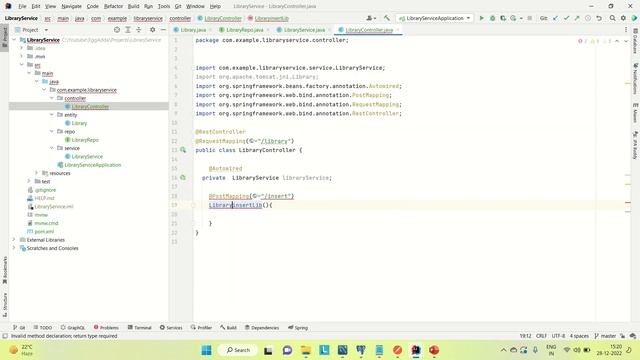The image size is (640, 360).
Task: Collapse the entity package
Action: (x=52, y=115)
